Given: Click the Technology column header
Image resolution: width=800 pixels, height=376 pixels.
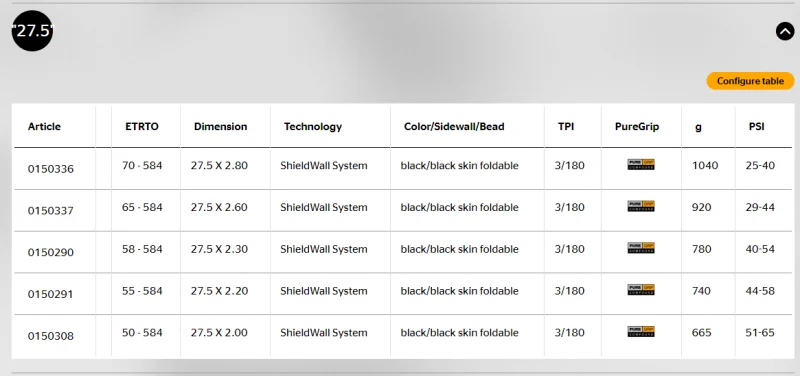Looking at the screenshot, I should [313, 127].
